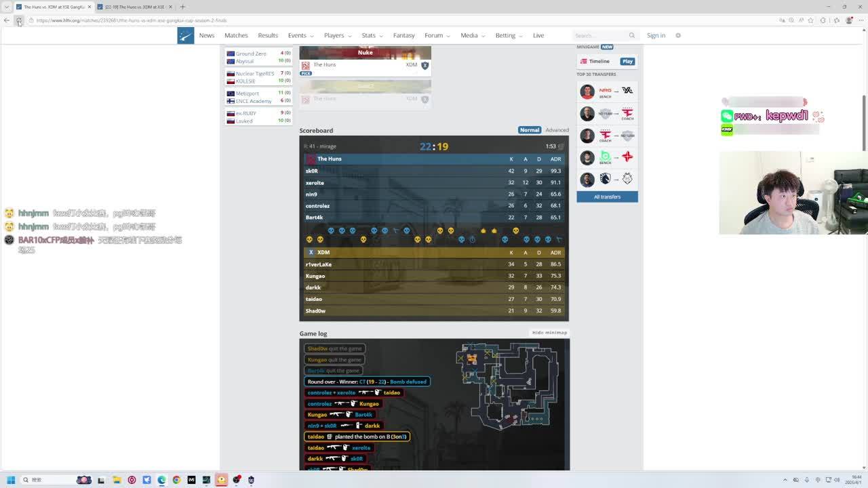
Task: Expand the Stats dropdown menu
Action: [x=372, y=35]
